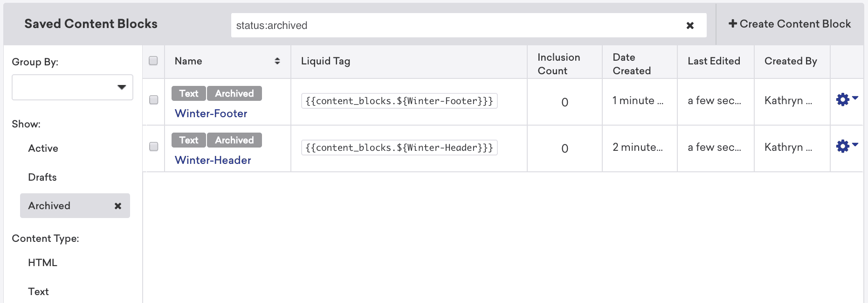868x303 pixels.
Task: Clear the status:archived search field
Action: (690, 26)
